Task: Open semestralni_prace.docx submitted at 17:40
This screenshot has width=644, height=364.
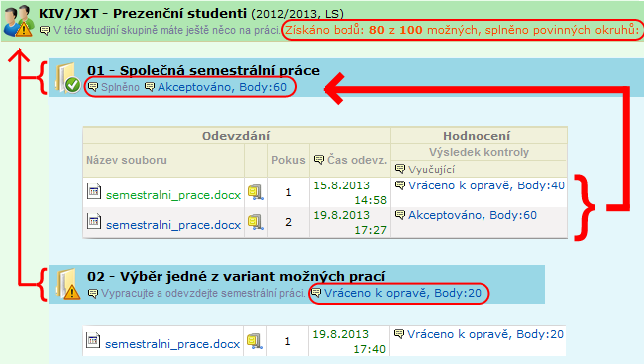Action: pos(172,344)
